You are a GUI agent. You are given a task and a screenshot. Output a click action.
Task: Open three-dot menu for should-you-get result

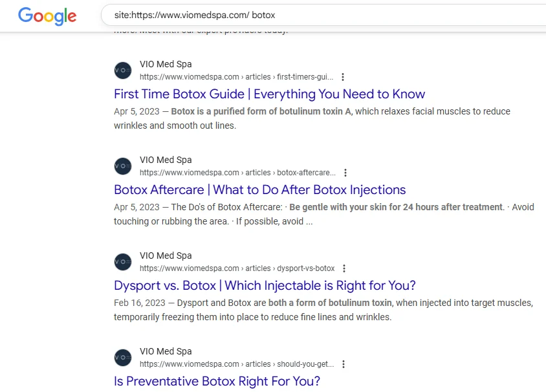coord(344,364)
